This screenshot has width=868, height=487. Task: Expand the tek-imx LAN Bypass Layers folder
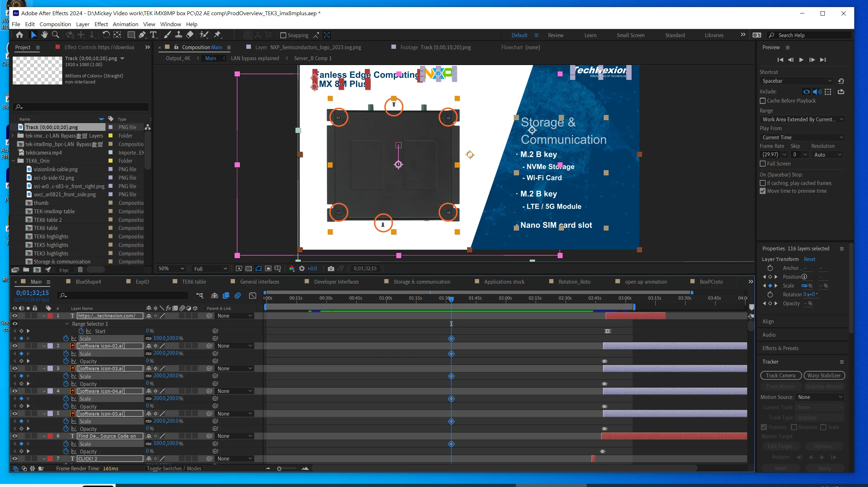click(x=13, y=136)
